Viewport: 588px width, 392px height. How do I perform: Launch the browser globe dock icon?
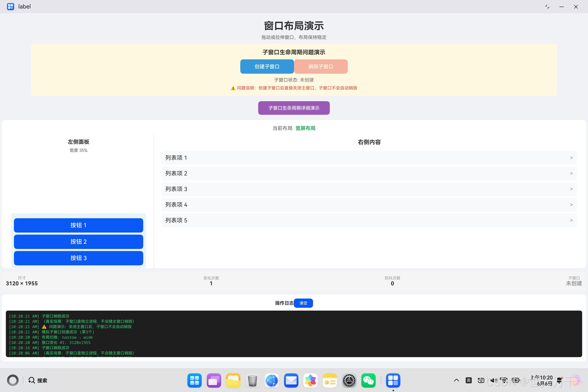(272, 380)
